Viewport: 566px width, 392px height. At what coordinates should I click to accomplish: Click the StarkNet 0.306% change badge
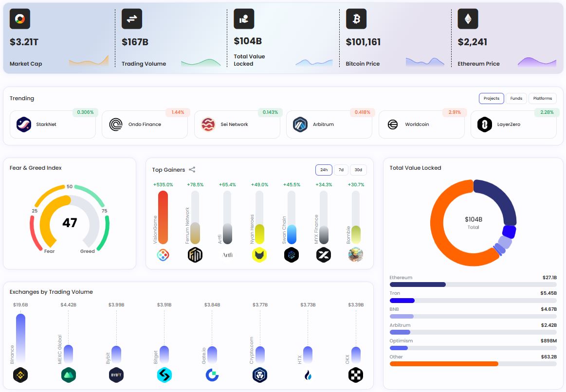[x=85, y=112]
